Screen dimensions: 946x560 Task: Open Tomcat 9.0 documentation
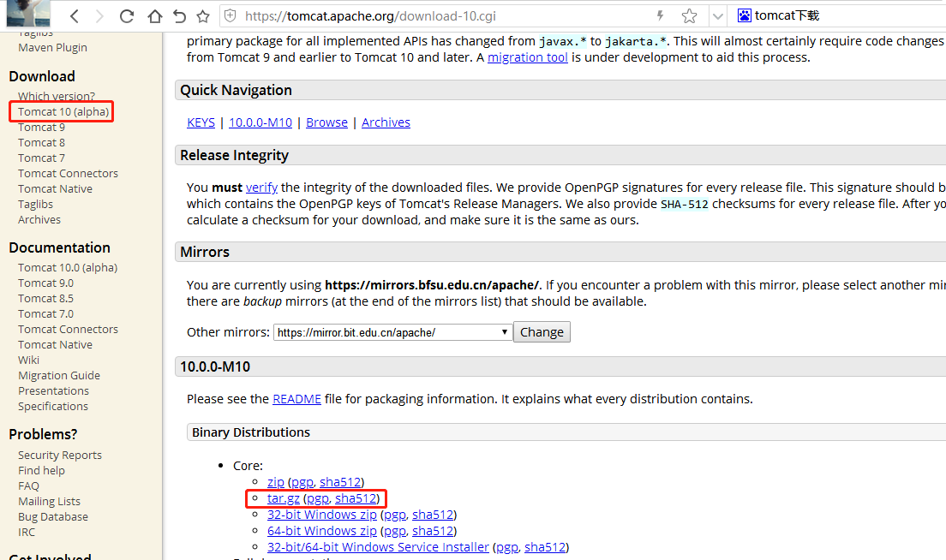click(46, 283)
